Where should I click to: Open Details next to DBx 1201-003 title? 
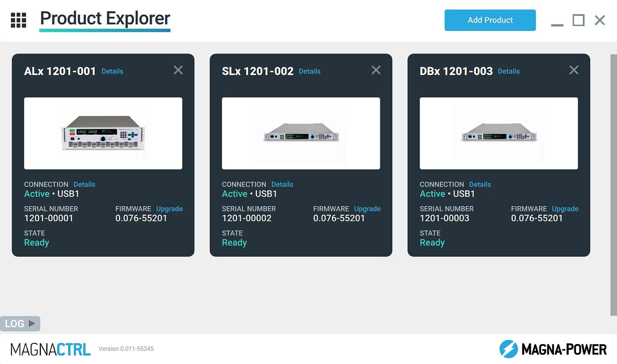[509, 71]
